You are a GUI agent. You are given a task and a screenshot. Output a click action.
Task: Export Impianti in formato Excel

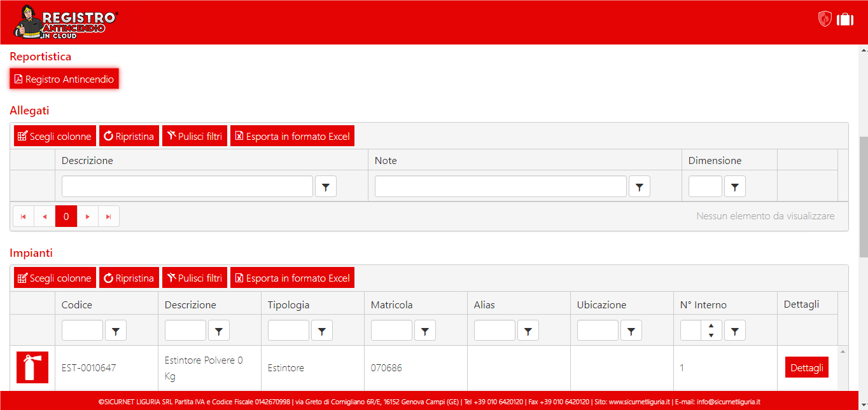(x=292, y=277)
